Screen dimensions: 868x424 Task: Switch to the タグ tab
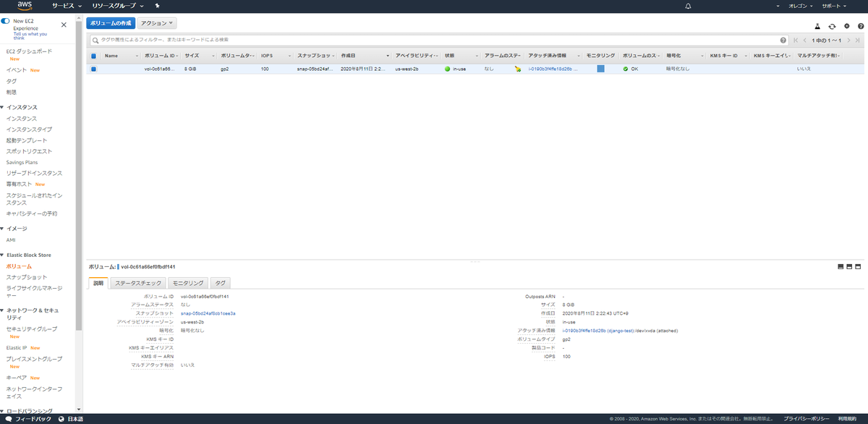221,283
